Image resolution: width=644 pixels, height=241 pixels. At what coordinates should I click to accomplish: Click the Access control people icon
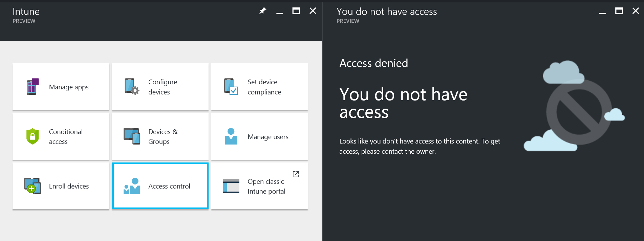pyautogui.click(x=132, y=186)
